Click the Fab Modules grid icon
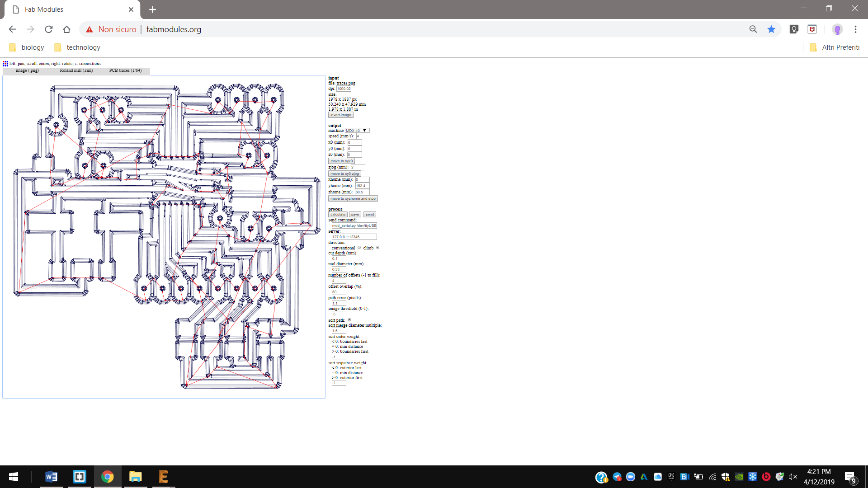 pos(5,64)
